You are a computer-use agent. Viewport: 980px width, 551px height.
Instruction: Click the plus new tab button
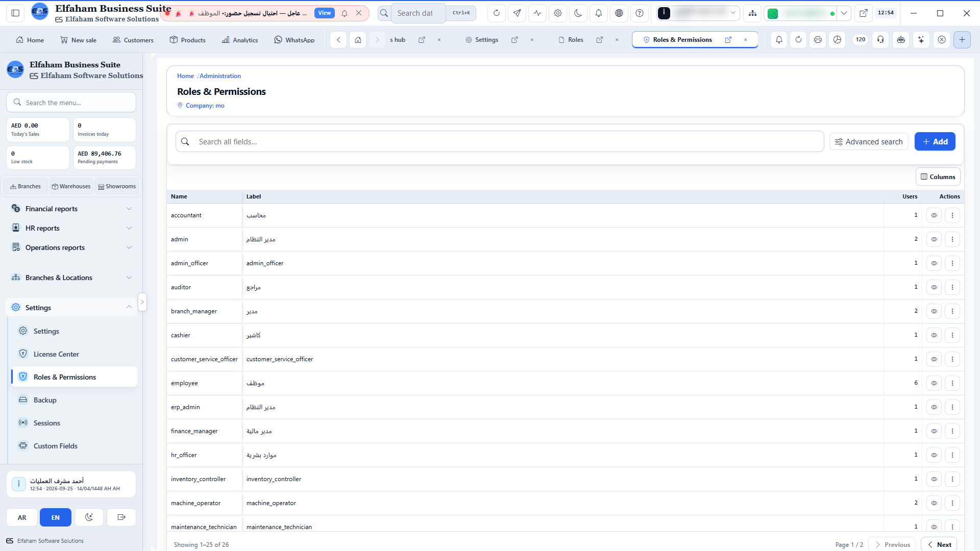coord(962,40)
